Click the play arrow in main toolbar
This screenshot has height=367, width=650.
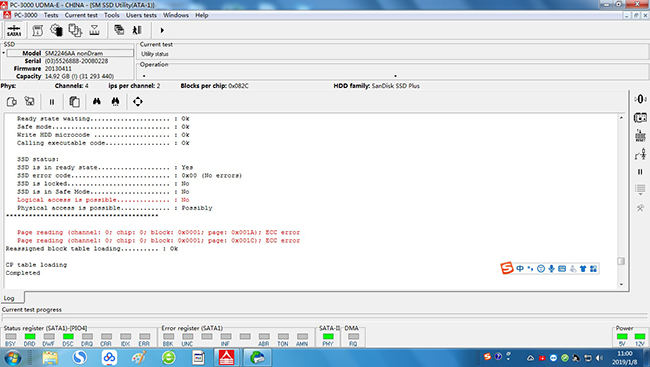162,30
